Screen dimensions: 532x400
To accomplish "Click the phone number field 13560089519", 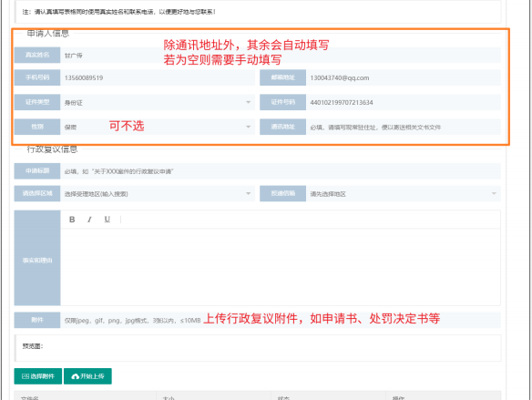I will point(158,77).
